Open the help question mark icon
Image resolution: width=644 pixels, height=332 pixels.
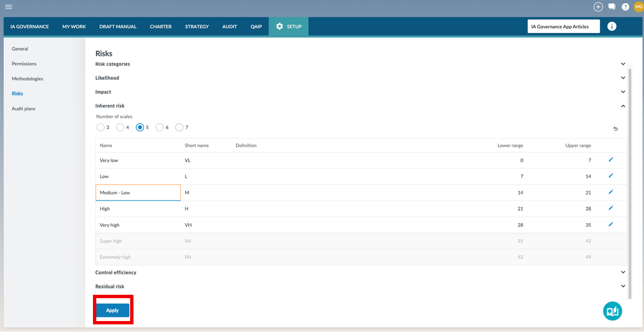pos(625,7)
